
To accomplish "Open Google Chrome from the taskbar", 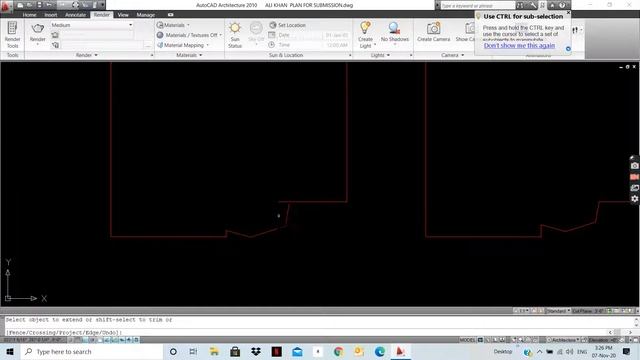I will 338,351.
